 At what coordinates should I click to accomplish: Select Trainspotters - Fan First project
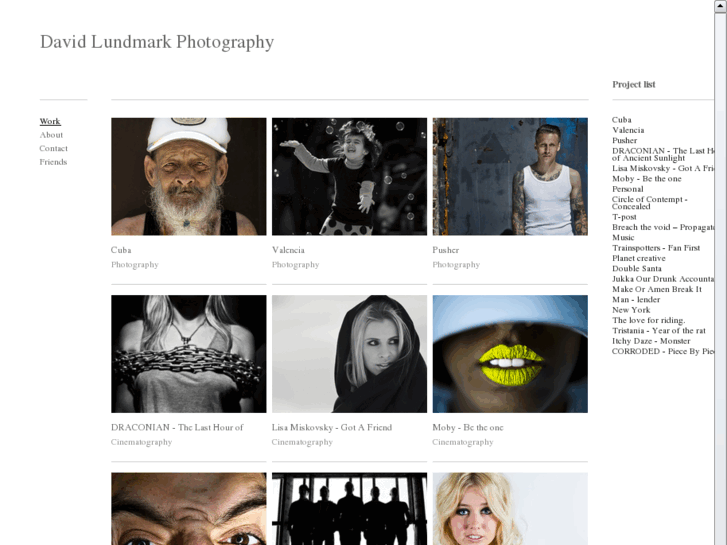656,248
